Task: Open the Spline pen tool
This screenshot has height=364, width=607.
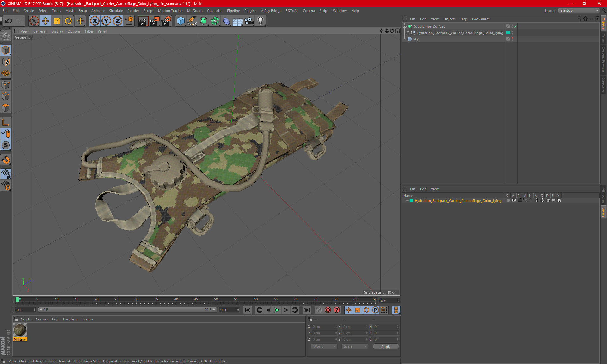Action: 192,21
